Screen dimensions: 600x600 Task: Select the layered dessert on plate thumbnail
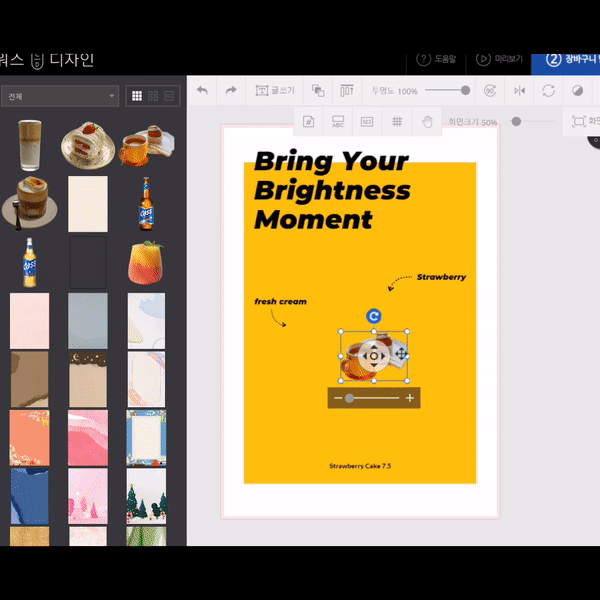click(30, 203)
